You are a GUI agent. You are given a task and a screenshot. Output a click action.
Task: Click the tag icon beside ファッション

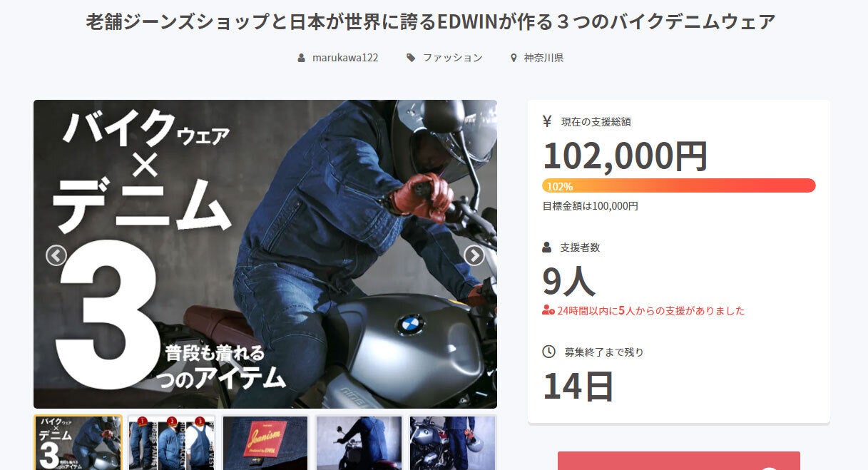[411, 58]
